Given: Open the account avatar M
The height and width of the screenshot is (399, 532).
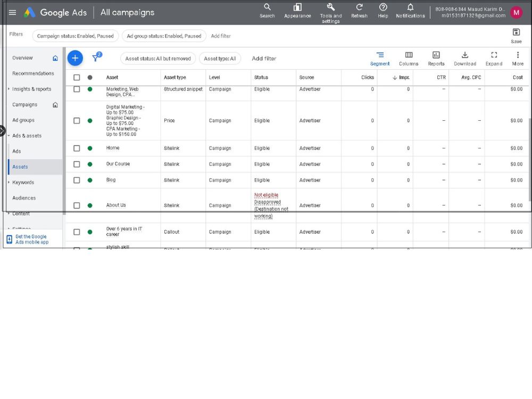Looking at the screenshot, I should pos(517,13).
